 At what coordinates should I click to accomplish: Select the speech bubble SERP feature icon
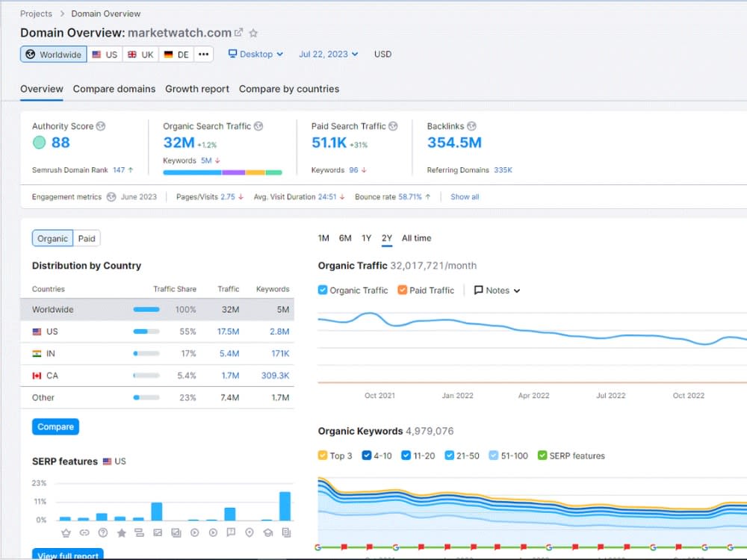tap(231, 532)
